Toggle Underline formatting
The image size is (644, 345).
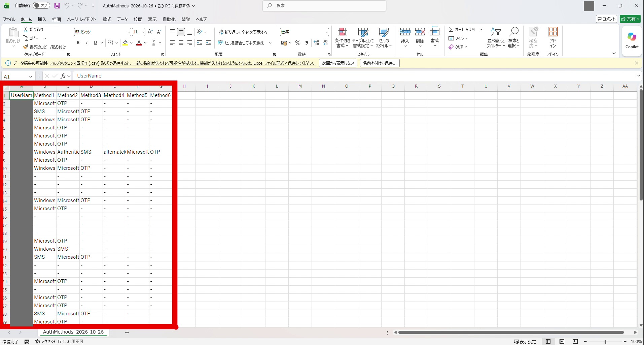pos(95,43)
